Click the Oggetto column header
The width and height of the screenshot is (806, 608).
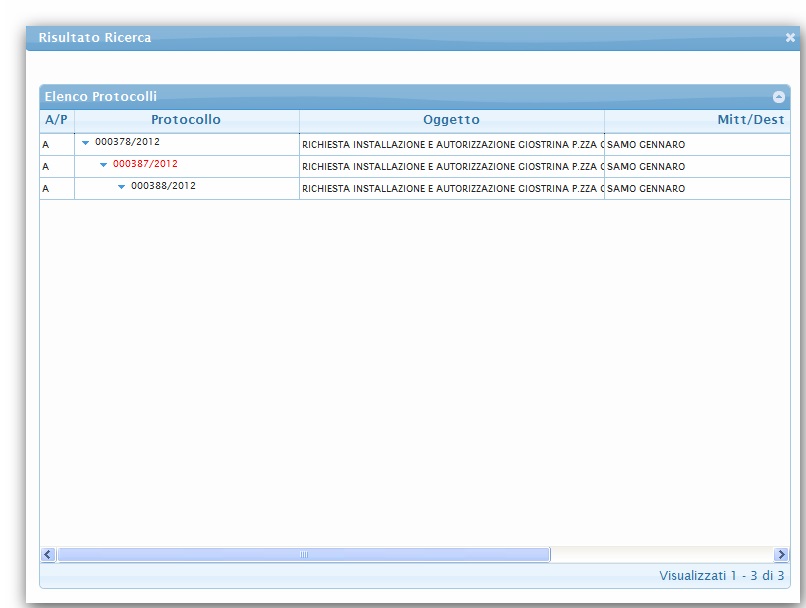[x=451, y=120]
